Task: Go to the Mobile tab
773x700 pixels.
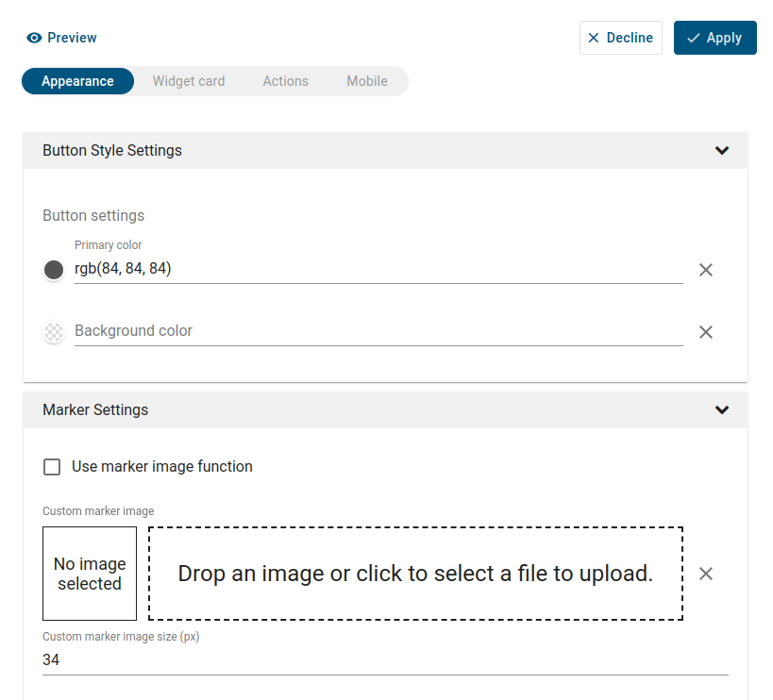Action: (366, 81)
